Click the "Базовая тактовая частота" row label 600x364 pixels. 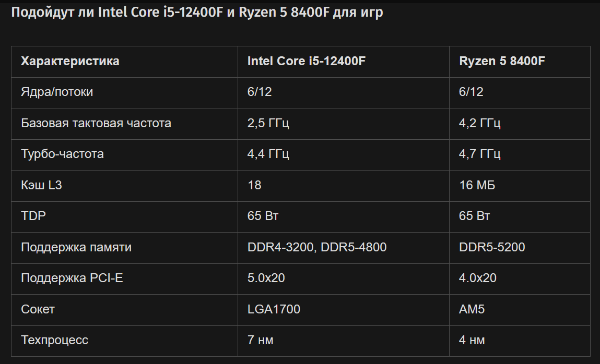[x=96, y=124]
